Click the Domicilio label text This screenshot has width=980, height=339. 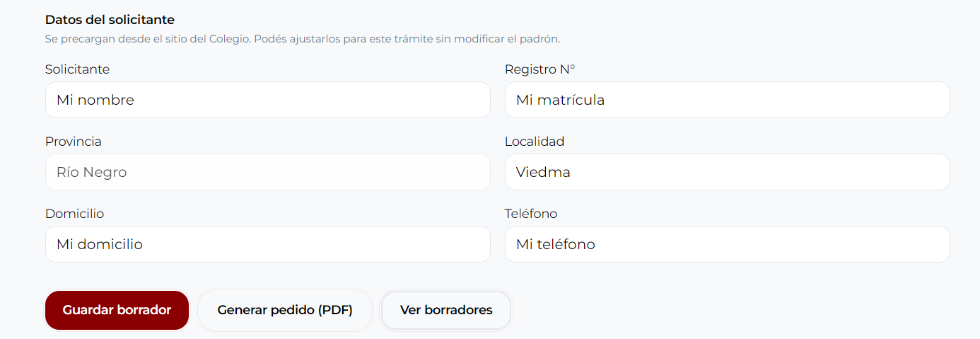coord(74,214)
